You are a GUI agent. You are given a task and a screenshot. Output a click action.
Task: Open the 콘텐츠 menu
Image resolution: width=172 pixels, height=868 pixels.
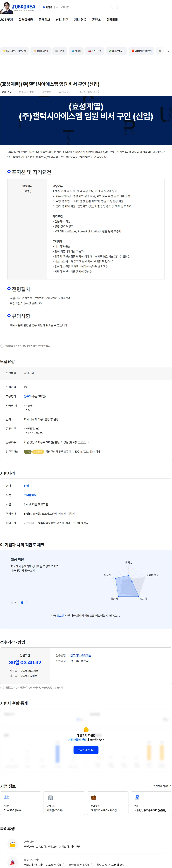(x=96, y=20)
